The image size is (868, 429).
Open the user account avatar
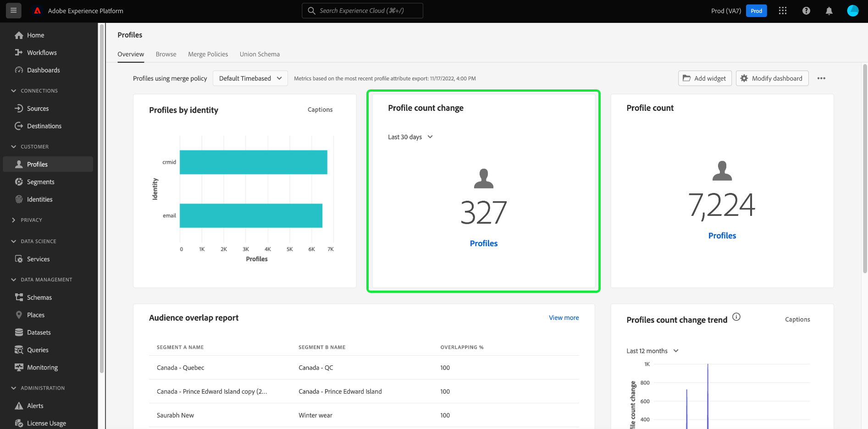pyautogui.click(x=853, y=11)
